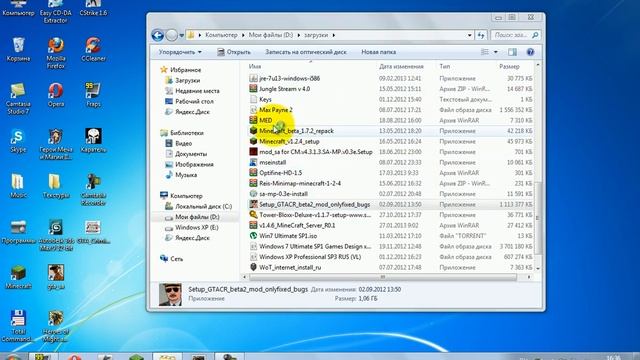Click the vertical scrollbar of the file list
The width and height of the screenshot is (640, 360).
538,218
